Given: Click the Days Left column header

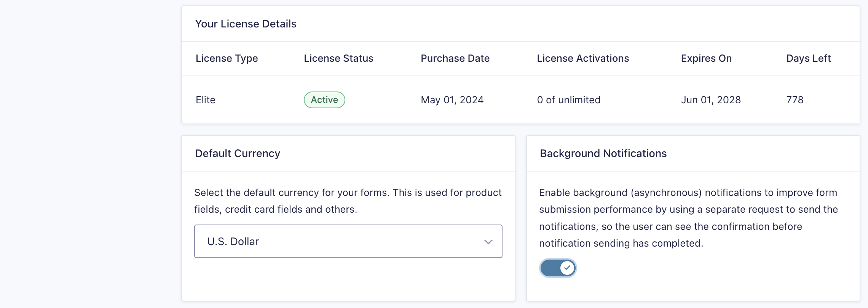Looking at the screenshot, I should tap(808, 58).
